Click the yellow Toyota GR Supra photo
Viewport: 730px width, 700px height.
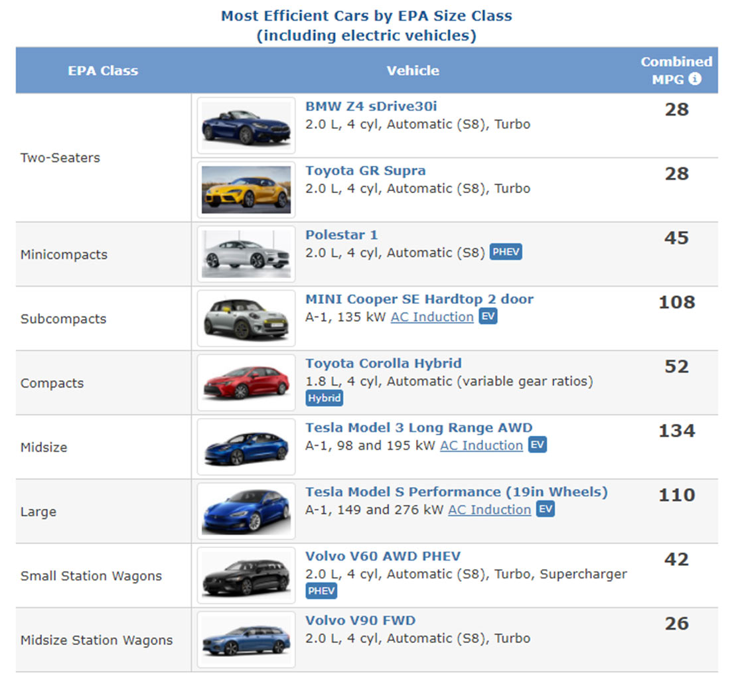246,190
